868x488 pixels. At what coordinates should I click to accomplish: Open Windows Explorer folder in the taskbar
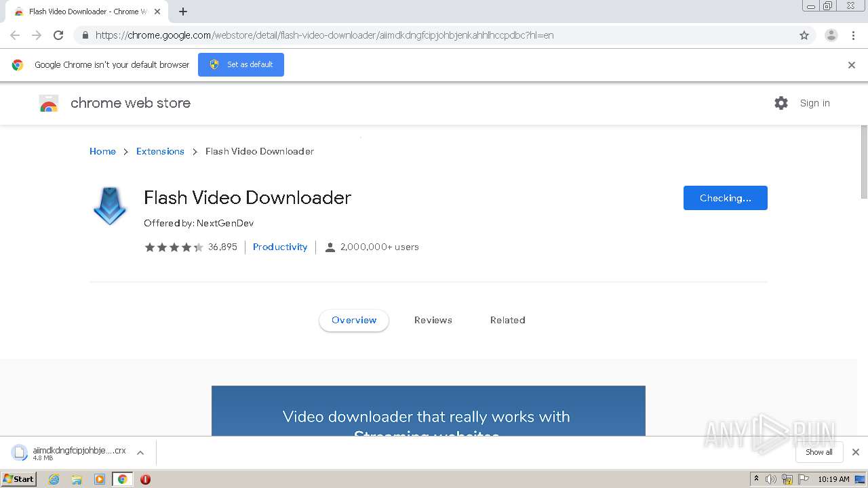[77, 479]
